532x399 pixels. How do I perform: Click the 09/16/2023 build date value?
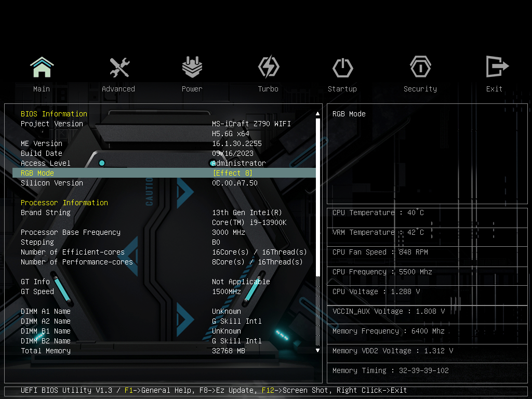233,153
